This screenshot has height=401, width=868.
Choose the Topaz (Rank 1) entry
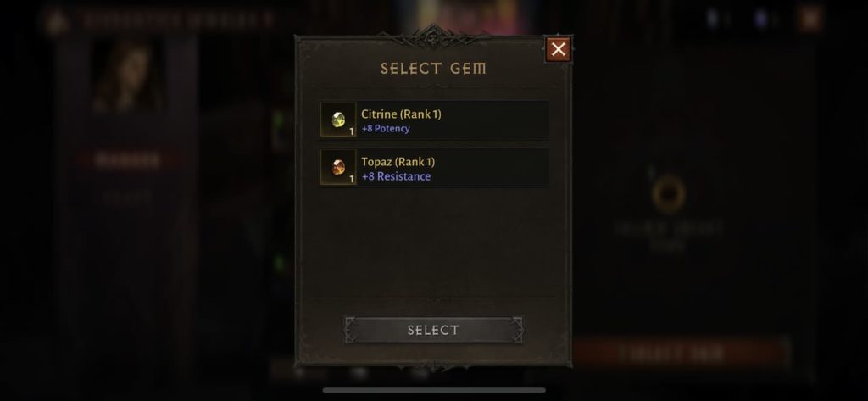(x=434, y=167)
